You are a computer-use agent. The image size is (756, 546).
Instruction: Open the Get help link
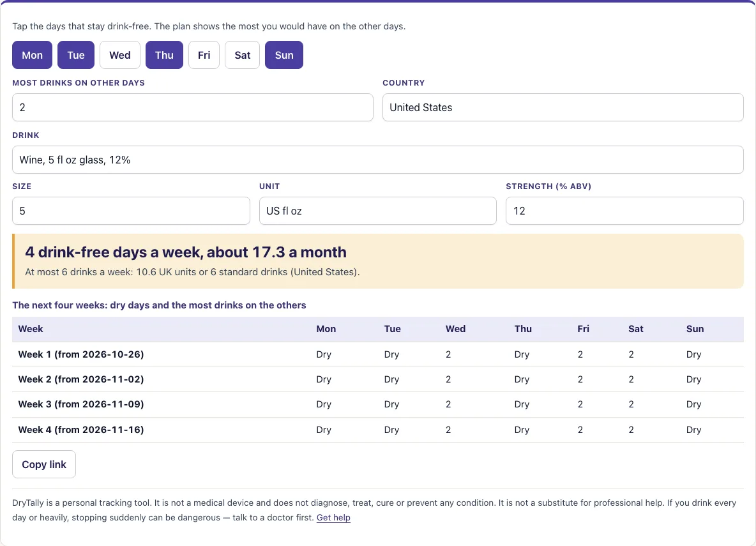coord(333,517)
